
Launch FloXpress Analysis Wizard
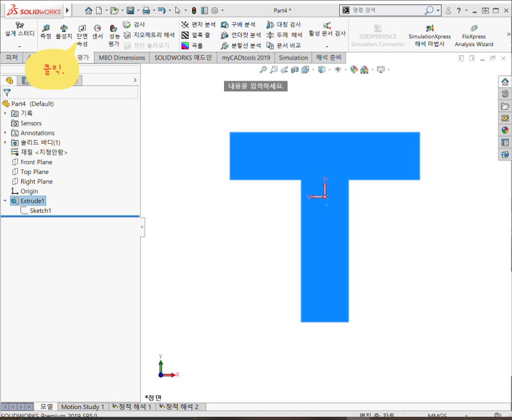tap(474, 36)
